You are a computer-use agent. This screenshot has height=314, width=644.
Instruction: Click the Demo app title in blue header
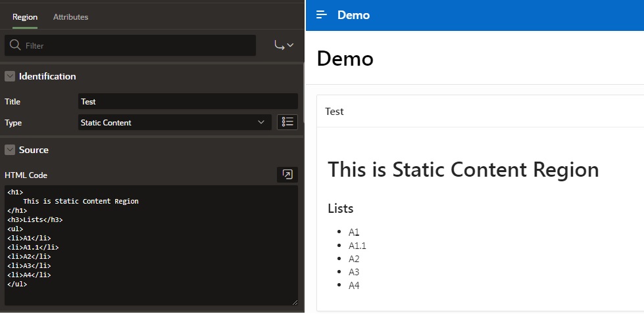(x=353, y=15)
